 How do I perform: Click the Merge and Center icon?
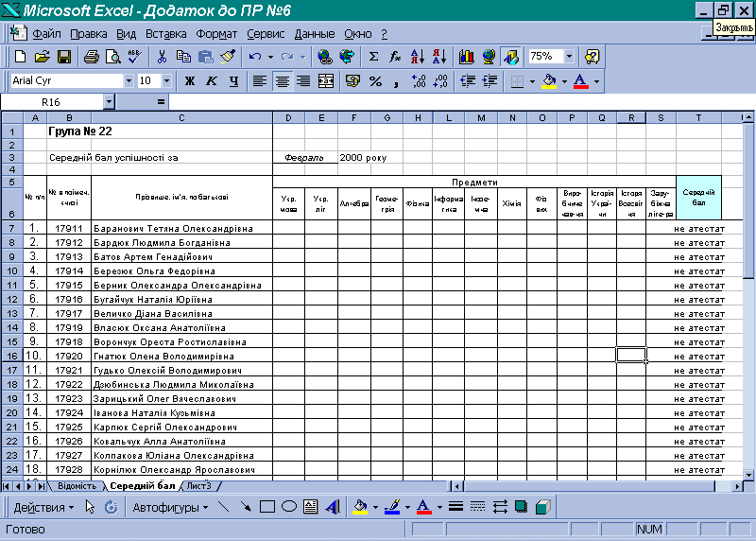coord(326,81)
